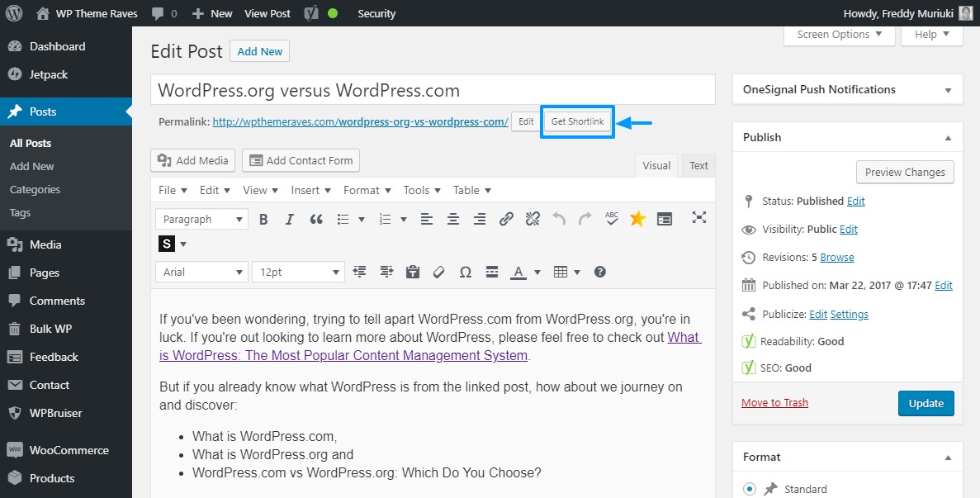Click the Insert/edit link icon
980x498 pixels.
pyautogui.click(x=506, y=219)
